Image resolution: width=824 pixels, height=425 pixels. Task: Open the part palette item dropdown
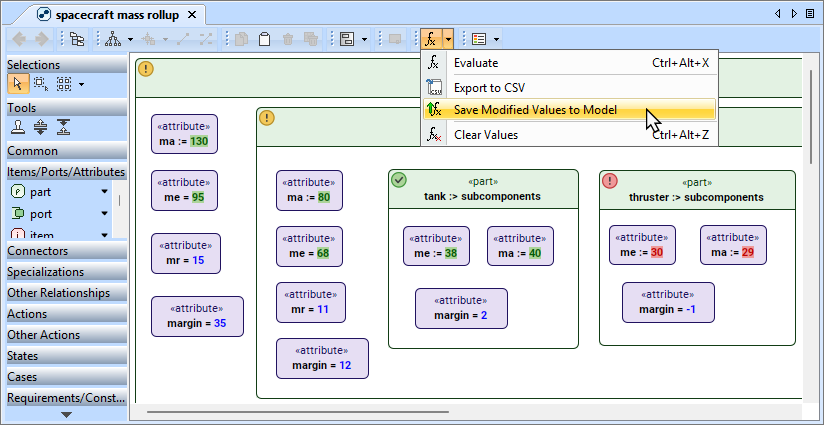click(x=104, y=191)
